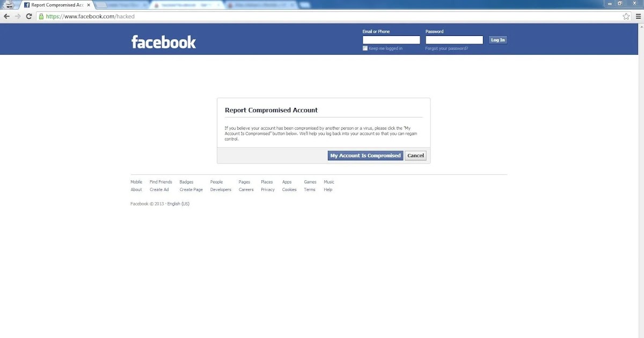Bookmark this page with the star icon
Screen dimensions: 644x338
(626, 17)
